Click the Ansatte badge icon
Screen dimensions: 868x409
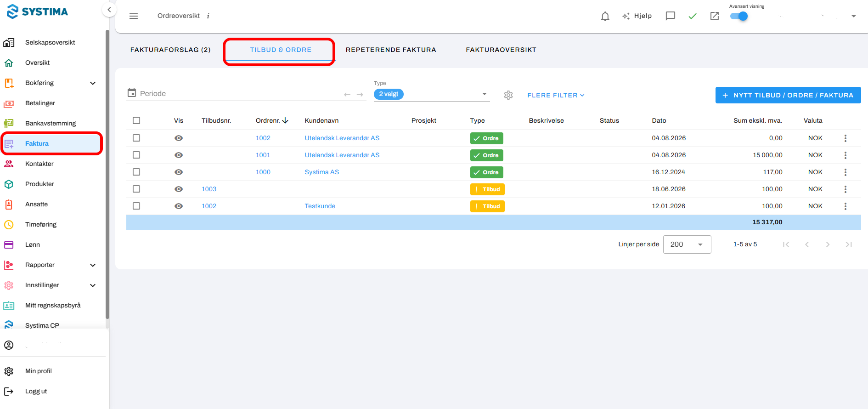pyautogui.click(x=9, y=204)
